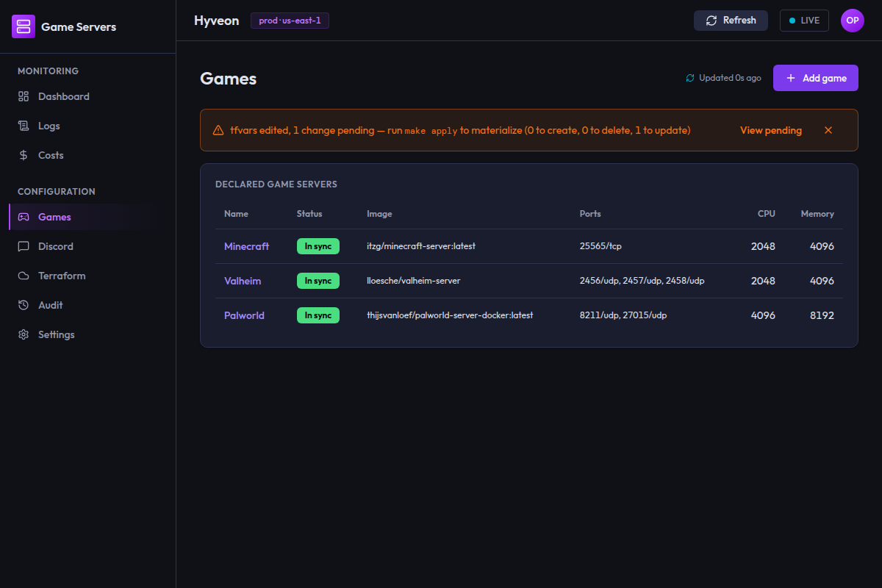Click the Updated 0s ago sync icon
882x588 pixels.
click(x=690, y=78)
